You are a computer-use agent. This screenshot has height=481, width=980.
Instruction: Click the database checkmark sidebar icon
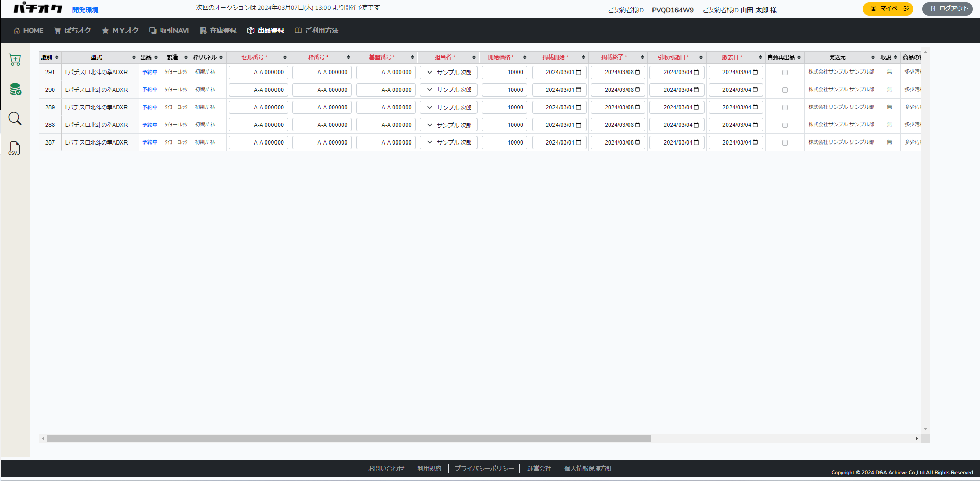tap(15, 89)
